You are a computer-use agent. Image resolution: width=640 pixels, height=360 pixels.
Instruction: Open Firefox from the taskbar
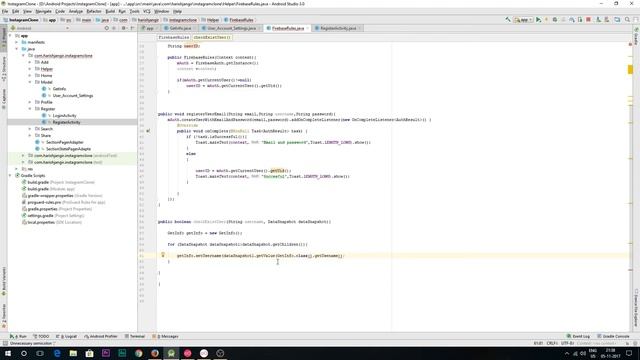click(x=155, y=353)
